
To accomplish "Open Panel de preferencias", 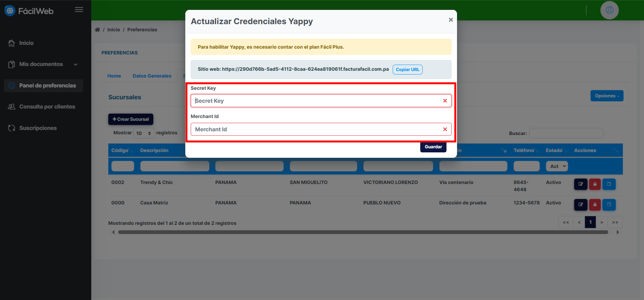I will pyautogui.click(x=43, y=86).
